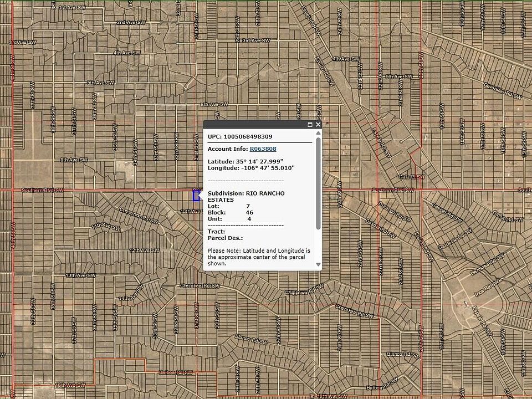The height and width of the screenshot is (399, 532).
Task: Click the Cheyenne Rd SW map label
Action: 139,216
